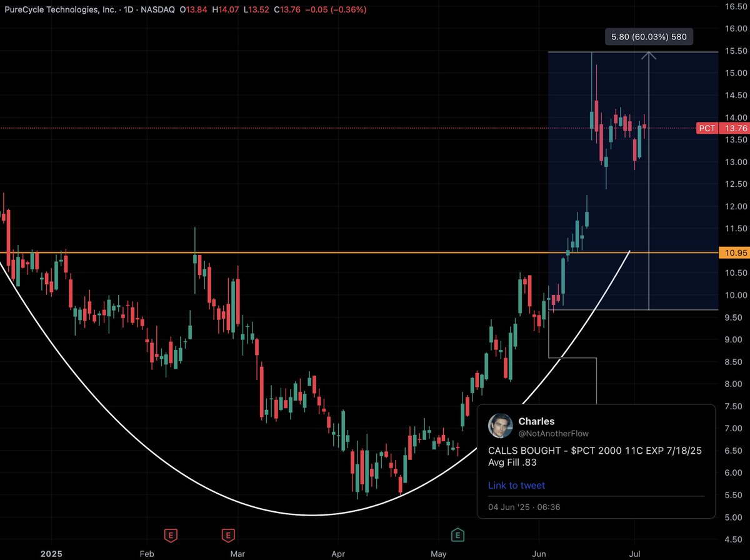Click the Mar label on time axis
Viewport: 750px width, 560px height.
point(238,553)
